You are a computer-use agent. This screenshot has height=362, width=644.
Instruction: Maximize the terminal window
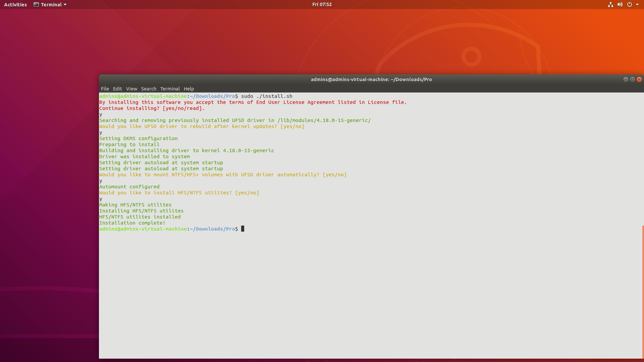click(x=633, y=79)
